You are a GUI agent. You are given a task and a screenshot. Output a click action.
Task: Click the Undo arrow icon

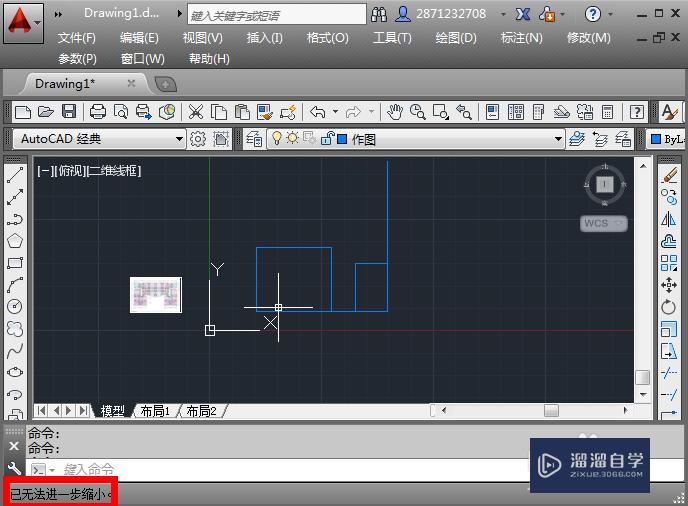pyautogui.click(x=318, y=112)
